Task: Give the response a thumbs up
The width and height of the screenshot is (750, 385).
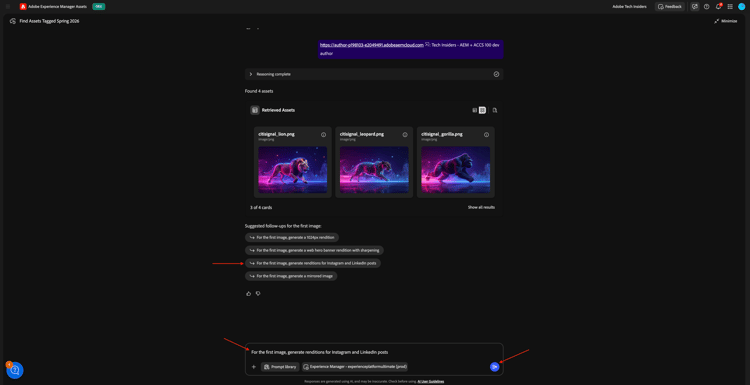Action: (x=249, y=294)
